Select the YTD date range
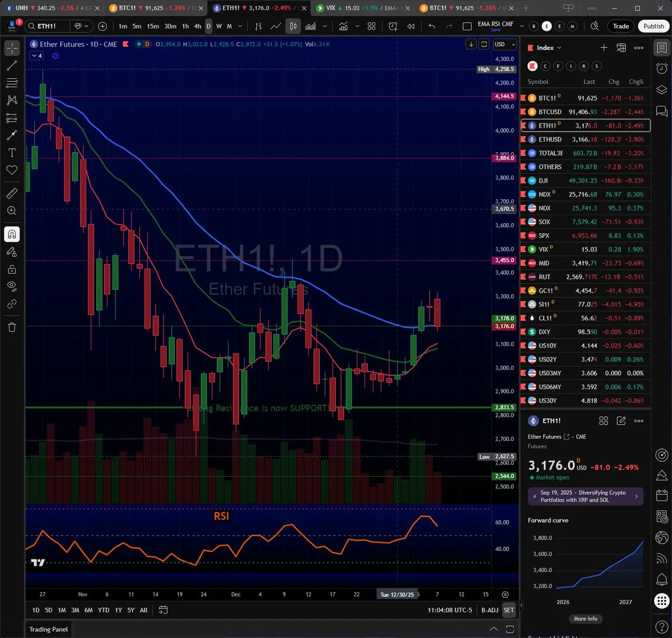This screenshot has height=638, width=672. pos(104,610)
